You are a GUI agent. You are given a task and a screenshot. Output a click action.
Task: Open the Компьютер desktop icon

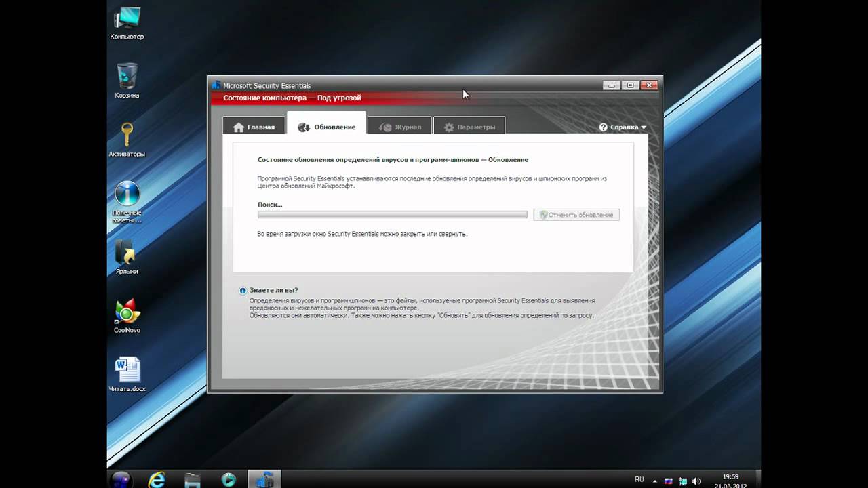point(127,22)
